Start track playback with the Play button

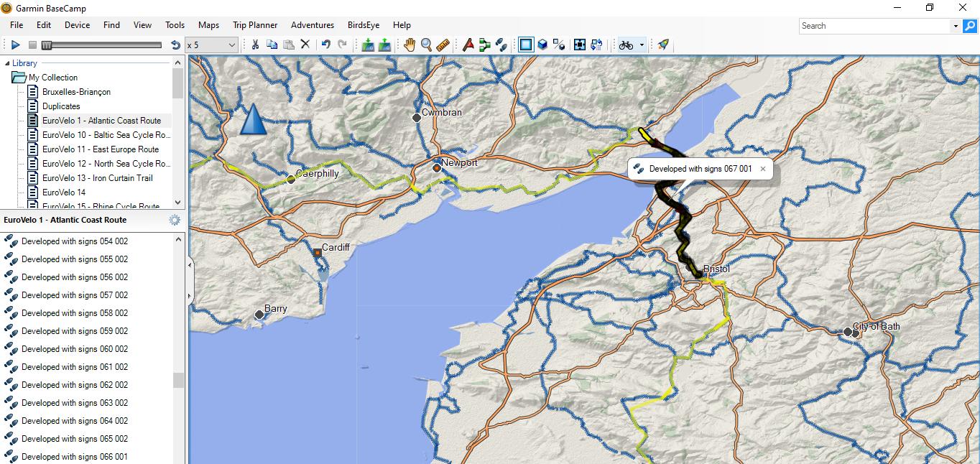pyautogui.click(x=15, y=45)
